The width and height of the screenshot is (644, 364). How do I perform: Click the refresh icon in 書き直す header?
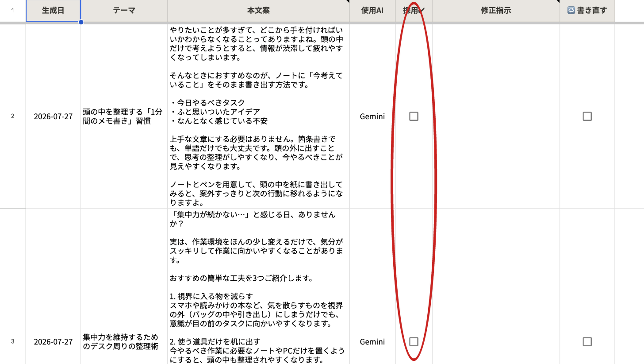[571, 10]
